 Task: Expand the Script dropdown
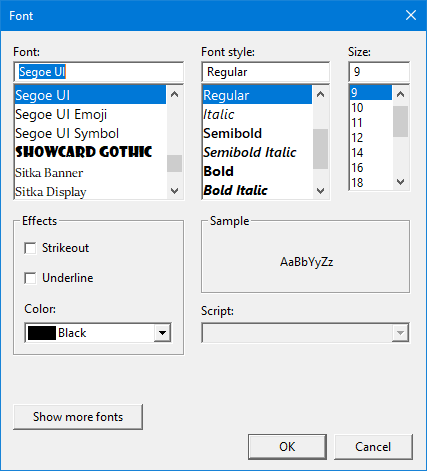point(400,333)
